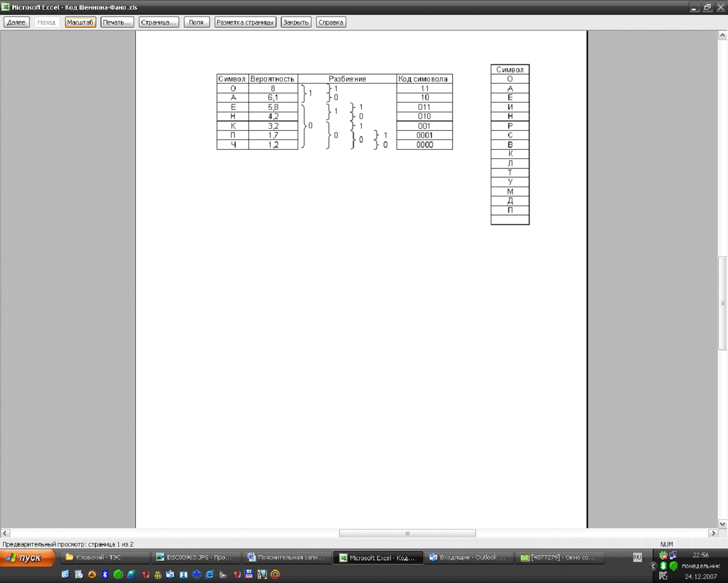Open the green Bluetooth tray icon
This screenshot has height=583, width=728.
pyautogui.click(x=663, y=566)
